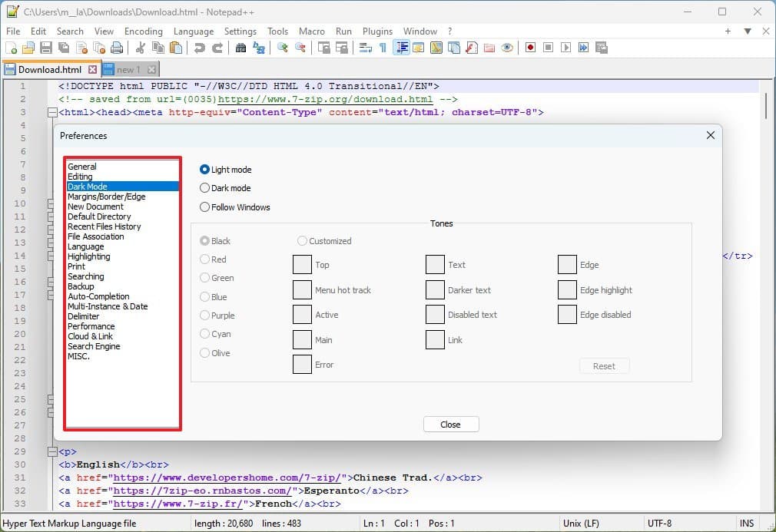
Task: Open the tab list dropdown triangle at top right
Action: [748, 31]
